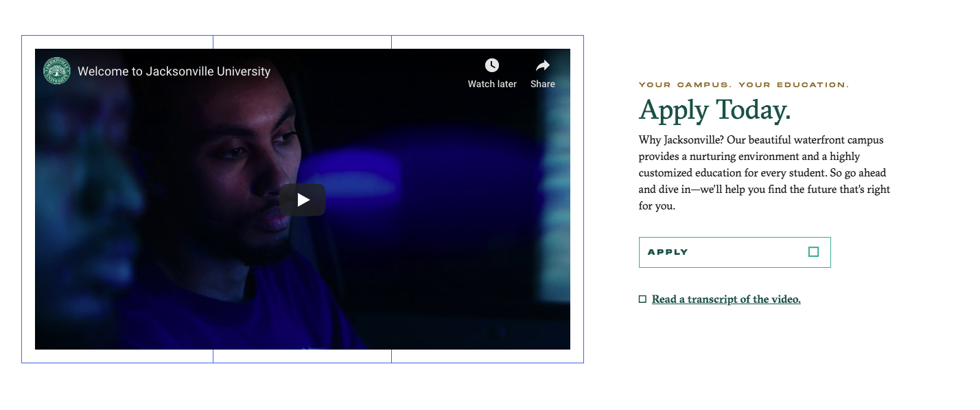Screen dimensions: 980x410
Task: Click the paragraph beginning "Why Jacksonville?"
Action: (x=765, y=173)
